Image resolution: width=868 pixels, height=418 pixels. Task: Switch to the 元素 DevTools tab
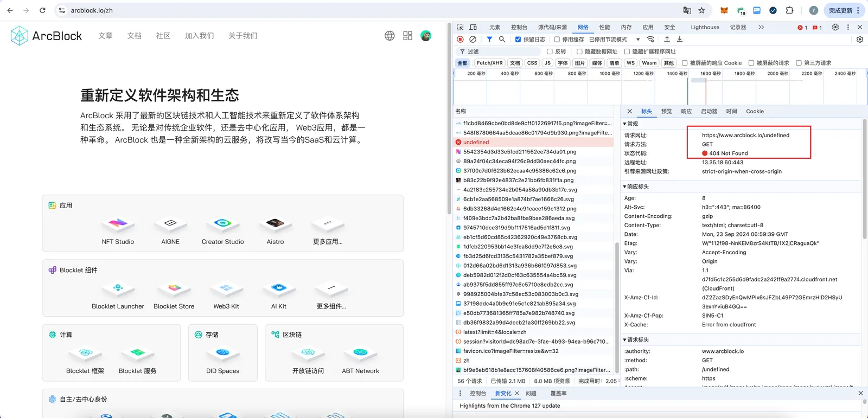pyautogui.click(x=495, y=27)
